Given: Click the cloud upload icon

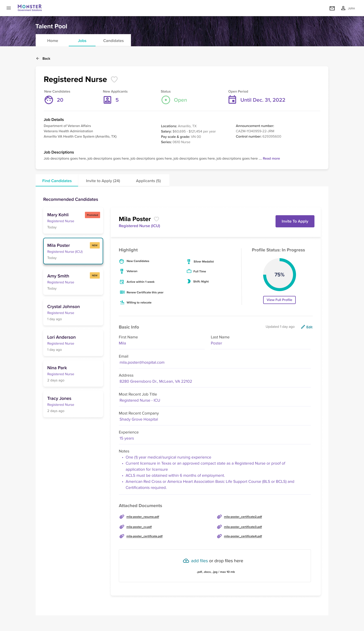Looking at the screenshot, I should coord(186,561).
